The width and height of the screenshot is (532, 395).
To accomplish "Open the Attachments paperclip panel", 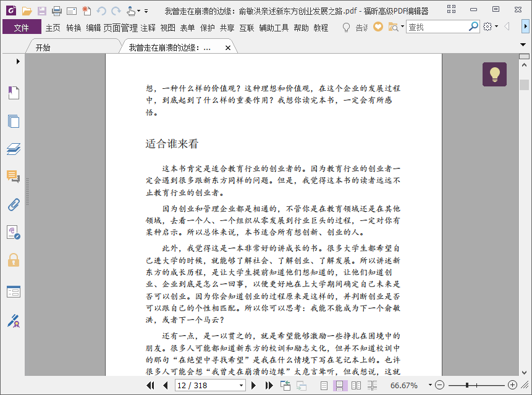I will 14,204.
